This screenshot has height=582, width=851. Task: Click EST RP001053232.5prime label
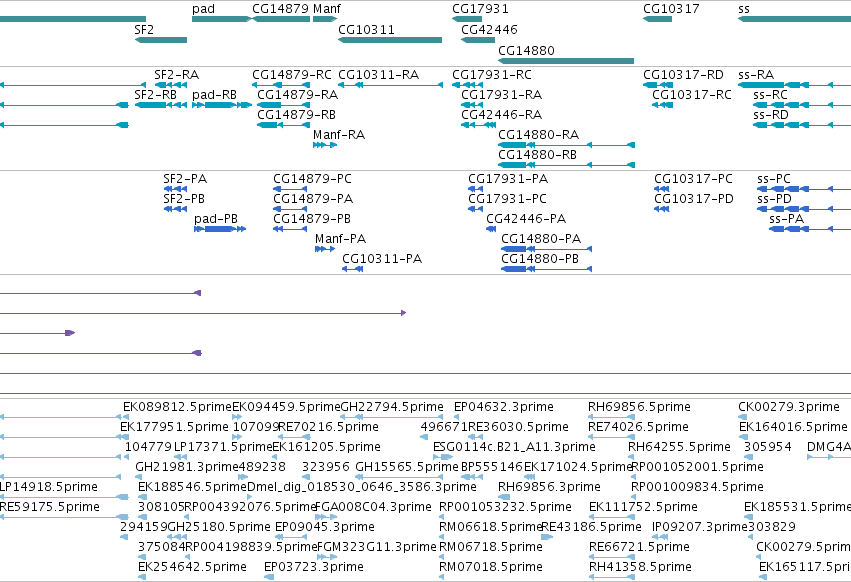pos(505,507)
